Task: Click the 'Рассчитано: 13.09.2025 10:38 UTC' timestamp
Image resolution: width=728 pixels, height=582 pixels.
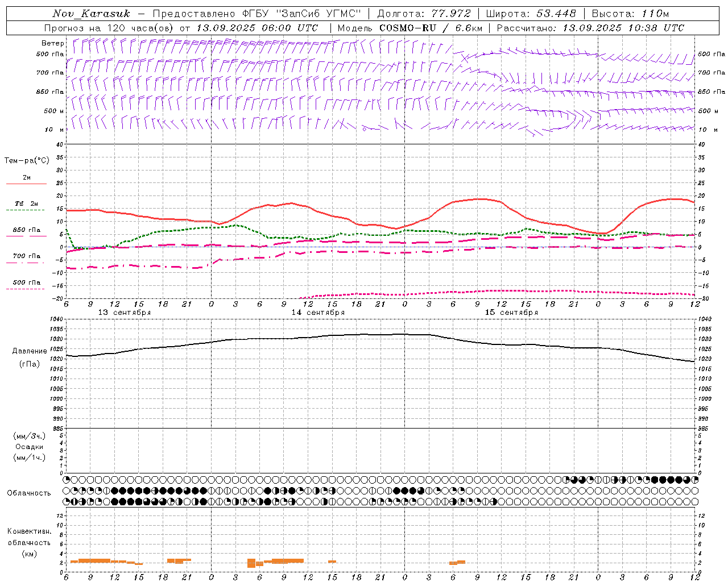Action: pyautogui.click(x=590, y=28)
